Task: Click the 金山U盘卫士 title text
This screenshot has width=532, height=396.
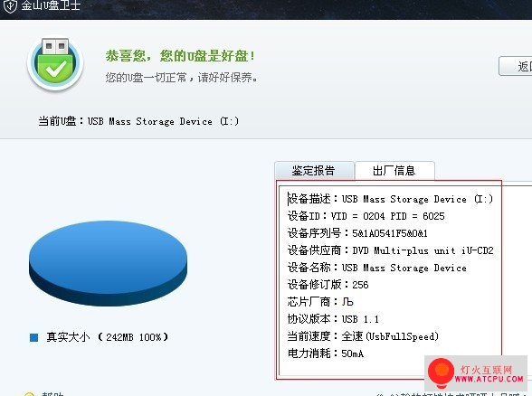Action: (51, 5)
